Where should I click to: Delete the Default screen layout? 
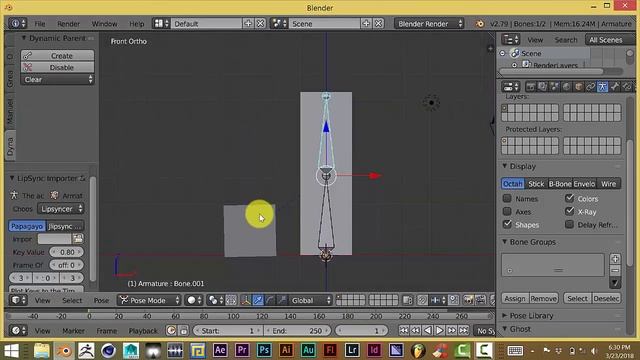[260, 24]
